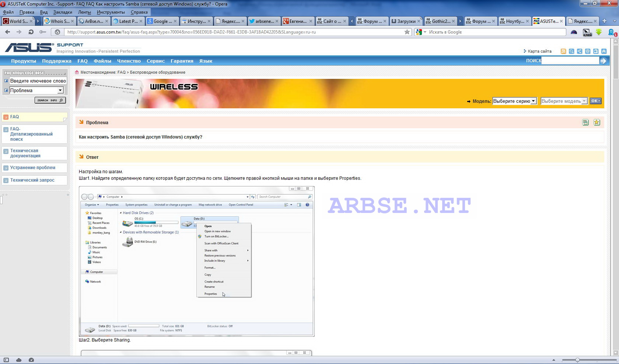
Task: Open the Ghostery ghost extension icon
Action: click(x=612, y=32)
